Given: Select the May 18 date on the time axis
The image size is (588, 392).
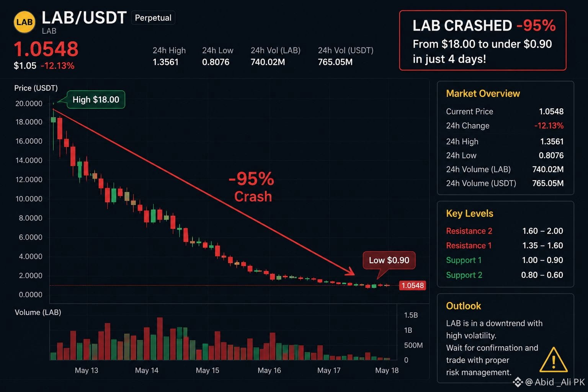Looking at the screenshot, I should click(x=387, y=371).
